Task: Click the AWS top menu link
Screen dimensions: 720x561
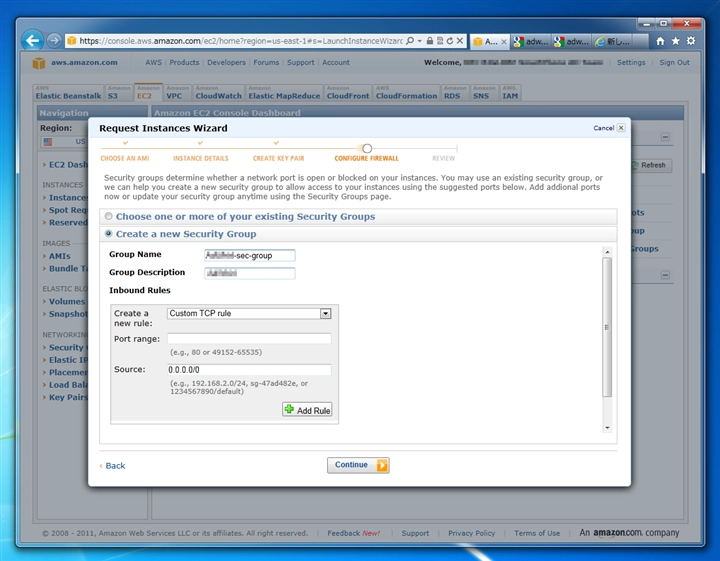Action: click(153, 62)
